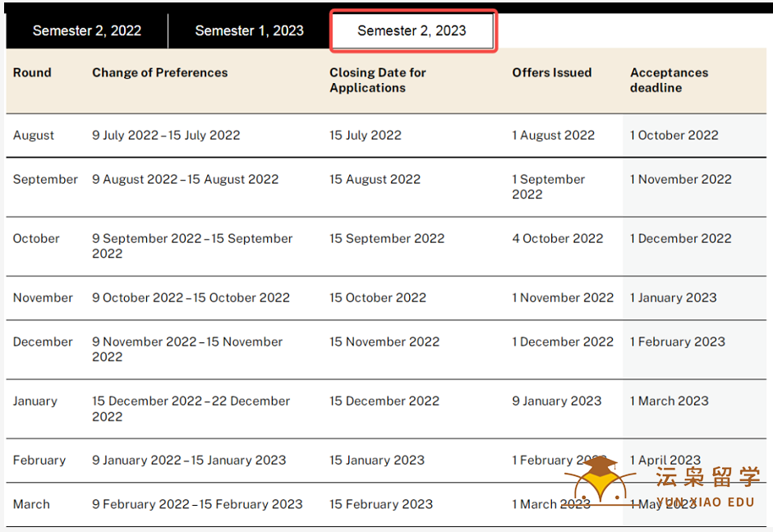Click '9 October 2022 – 15 October 2022' cell

click(191, 297)
